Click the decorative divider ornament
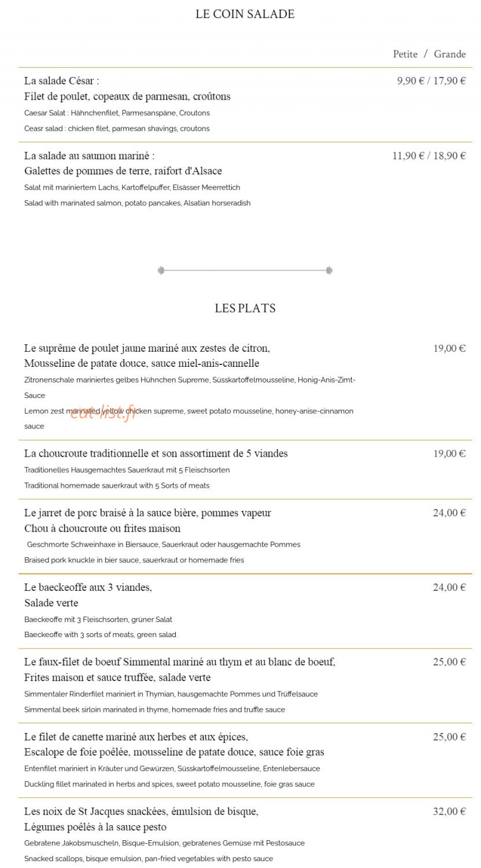 click(x=245, y=270)
